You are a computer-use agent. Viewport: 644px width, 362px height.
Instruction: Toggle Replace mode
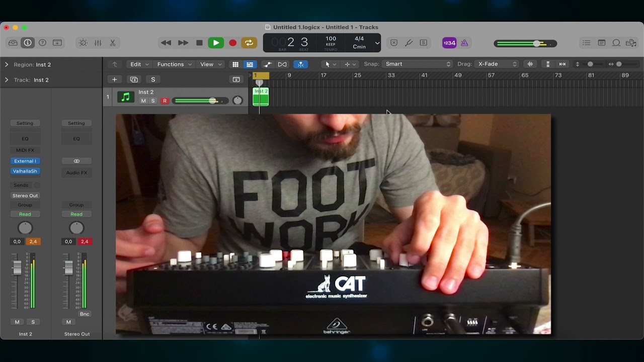(x=394, y=43)
